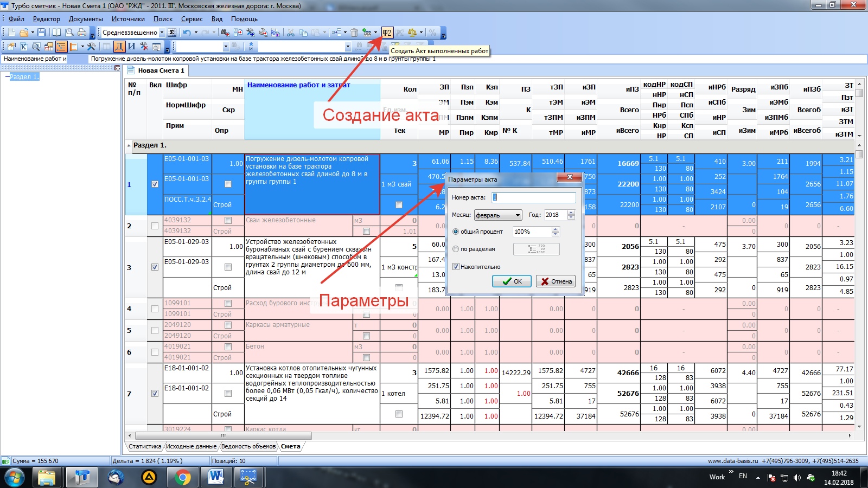Open the общий процент 100% spinner arrows
Image resolution: width=868 pixels, height=488 pixels.
[x=555, y=232]
